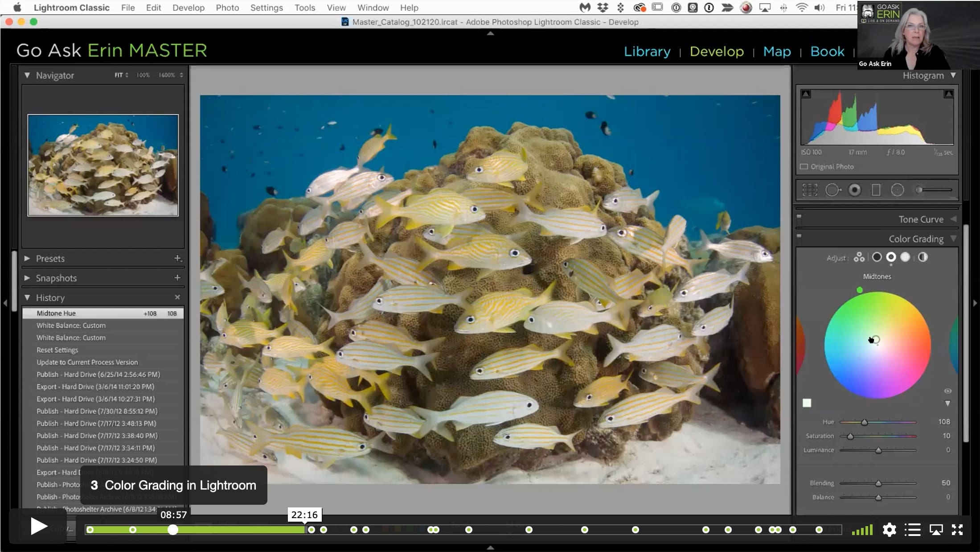The height and width of the screenshot is (552, 980).
Task: Select the Crop Overlay tool icon
Action: point(810,190)
